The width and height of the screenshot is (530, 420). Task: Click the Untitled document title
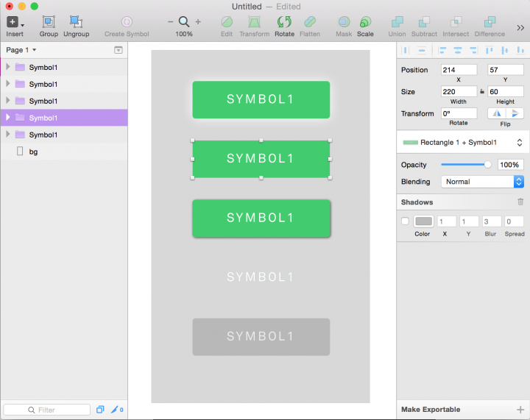[x=247, y=7]
